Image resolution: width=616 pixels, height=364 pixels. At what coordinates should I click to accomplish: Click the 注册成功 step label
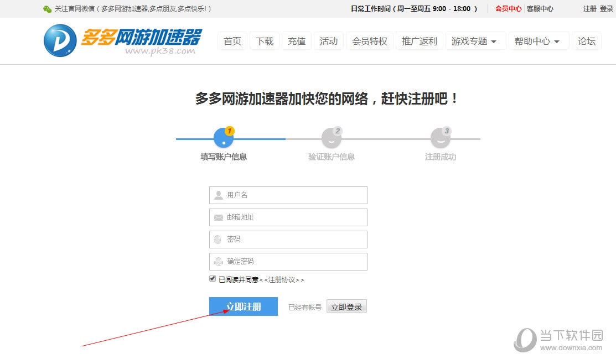(441, 157)
